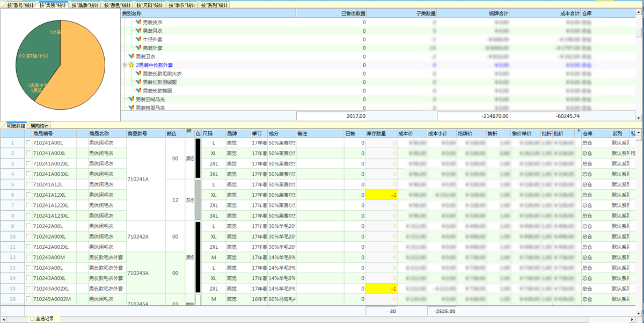The image size is (644, 323).
Task: Click the black color swatch for 710241A
Action: 198,159
